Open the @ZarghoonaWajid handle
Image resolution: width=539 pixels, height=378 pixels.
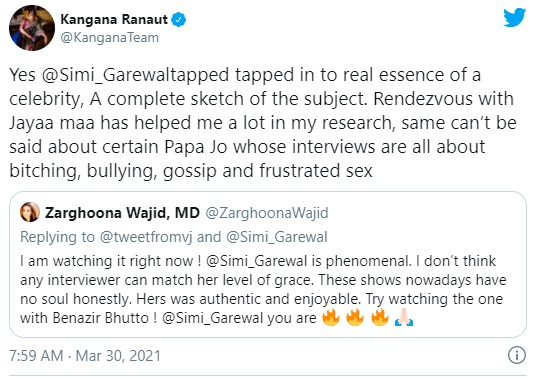point(267,213)
